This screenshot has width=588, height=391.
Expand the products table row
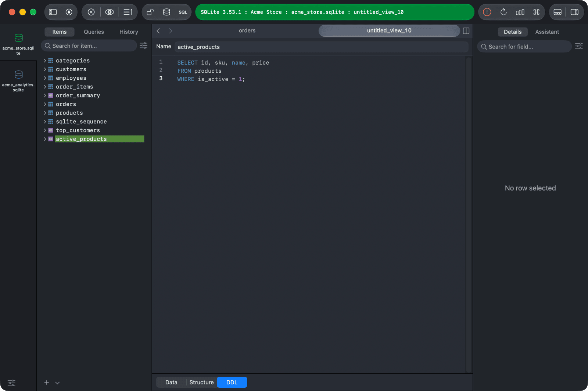[45, 113]
